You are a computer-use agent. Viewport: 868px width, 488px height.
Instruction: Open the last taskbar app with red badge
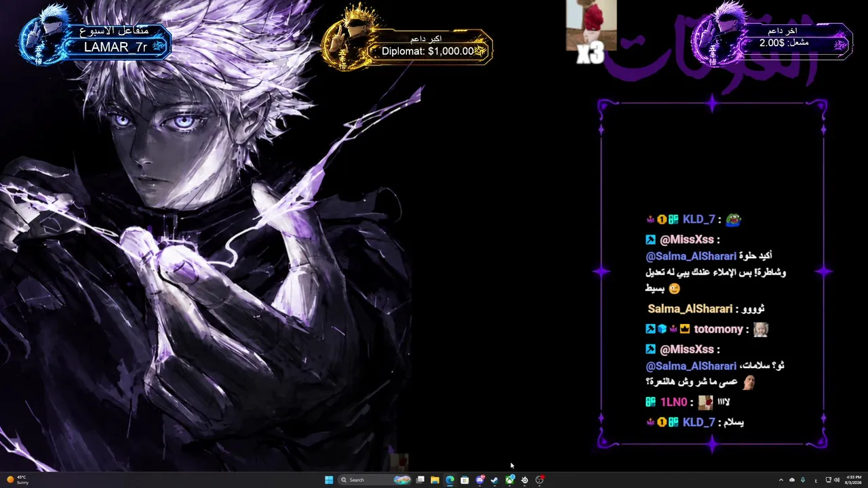(539, 480)
